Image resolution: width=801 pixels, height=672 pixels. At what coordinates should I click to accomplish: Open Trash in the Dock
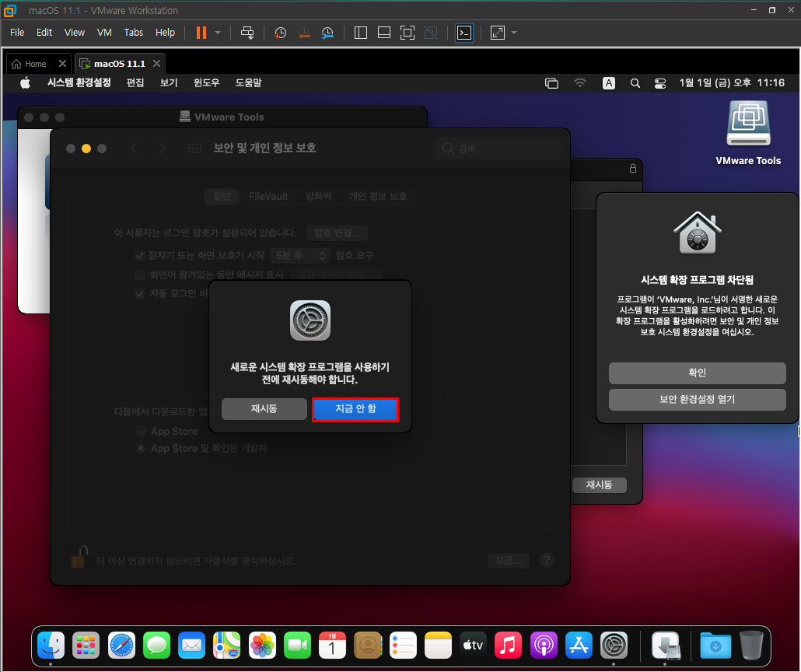(751, 646)
